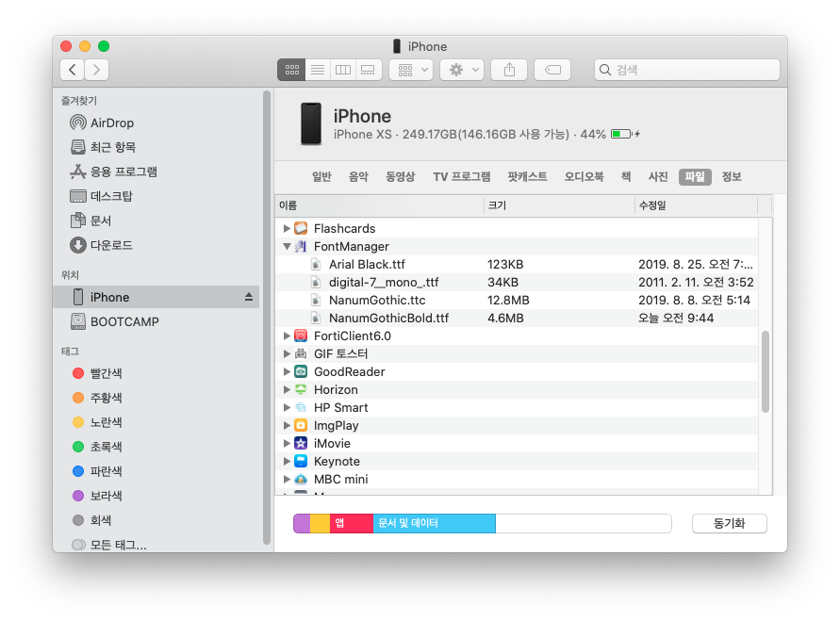Screen dimensions: 840x622
Task: Open 데스크탑 in the sidebar
Action: pos(156,196)
